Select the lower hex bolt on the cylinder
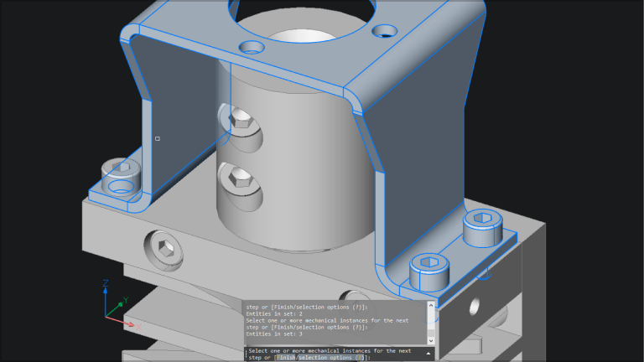Viewport: 644px width, 362px height. click(x=240, y=178)
